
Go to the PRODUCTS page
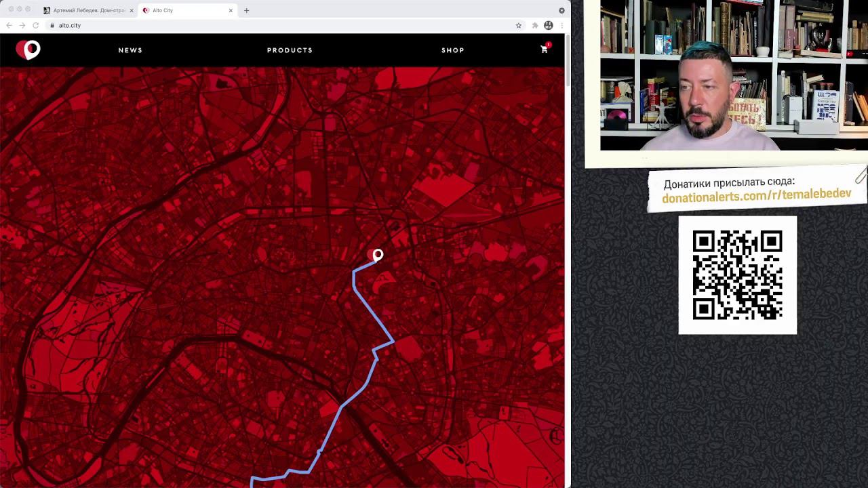(290, 50)
